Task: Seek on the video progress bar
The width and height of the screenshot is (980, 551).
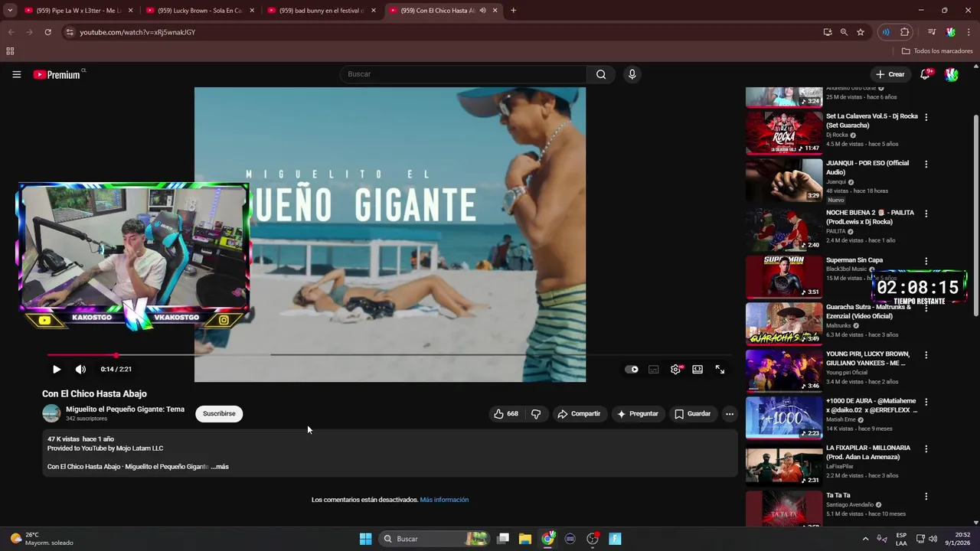Action: 389,355
